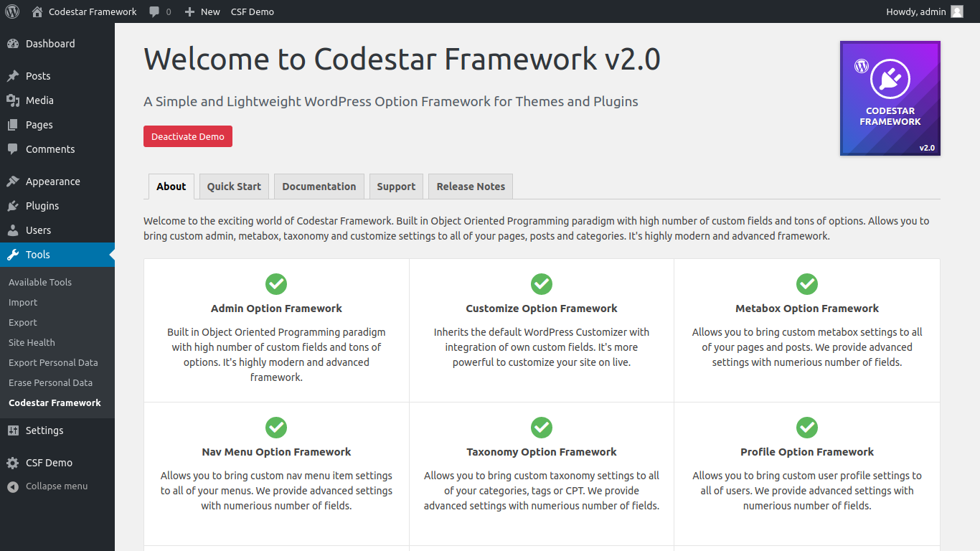Viewport: 980px width, 551px height.
Task: Click the Collapse menu arrow icon
Action: tap(13, 486)
